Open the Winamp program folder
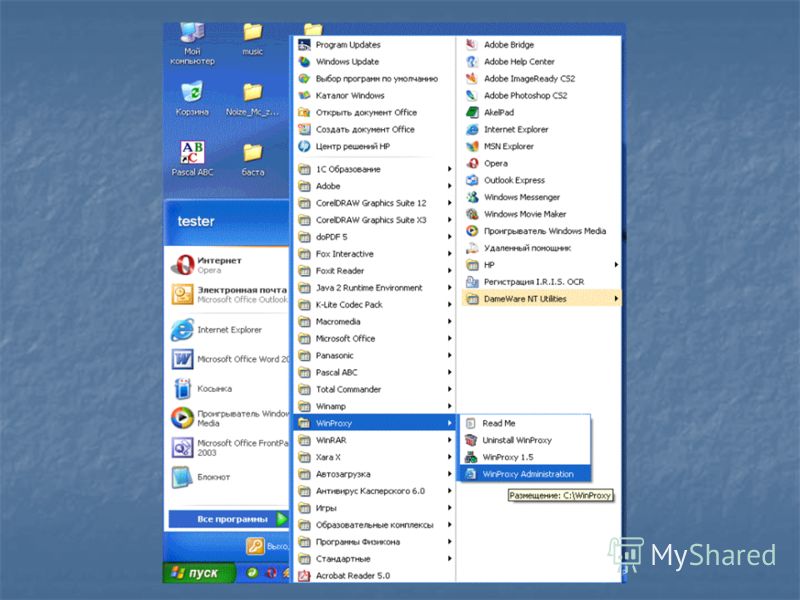This screenshot has width=800, height=600. (374, 406)
